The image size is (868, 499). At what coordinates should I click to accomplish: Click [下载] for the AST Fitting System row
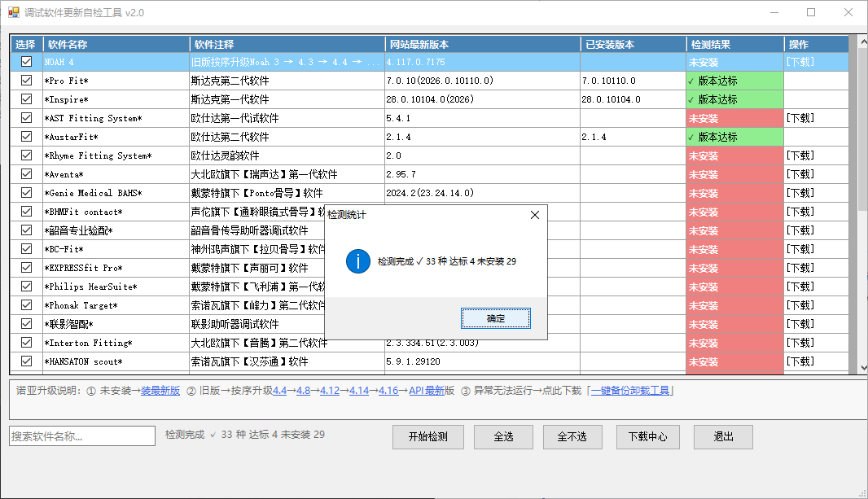pyautogui.click(x=800, y=118)
